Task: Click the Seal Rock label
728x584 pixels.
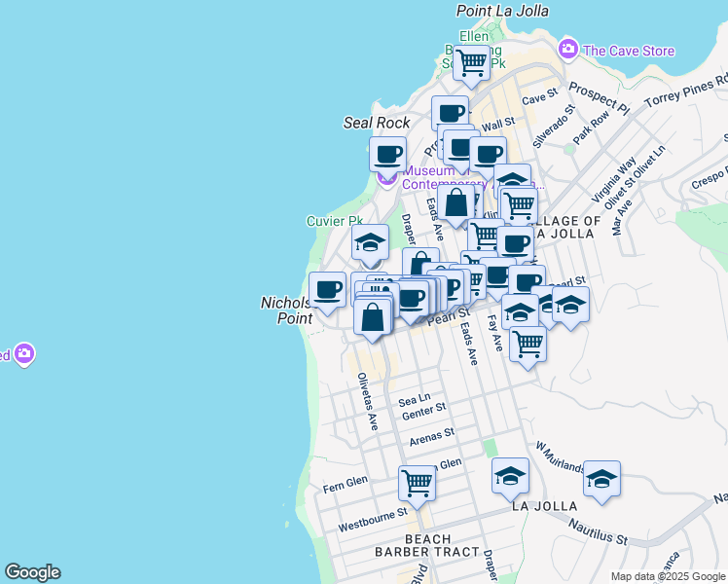Action: 377,123
